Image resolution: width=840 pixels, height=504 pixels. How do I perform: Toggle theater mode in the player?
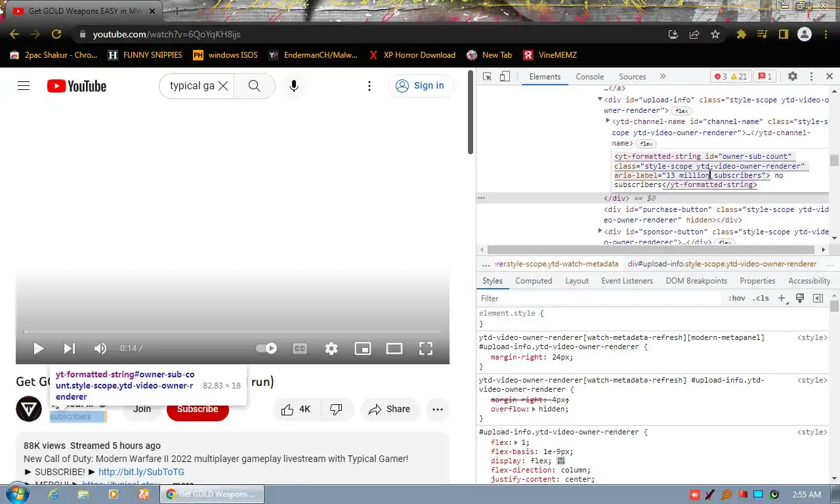(394, 348)
